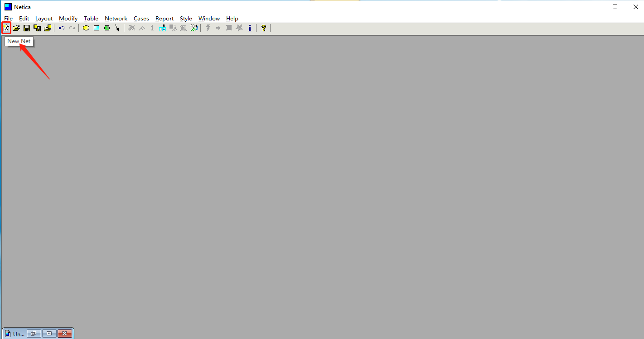This screenshot has width=644, height=339.
Task: Close the Netica main window
Action: (635, 7)
